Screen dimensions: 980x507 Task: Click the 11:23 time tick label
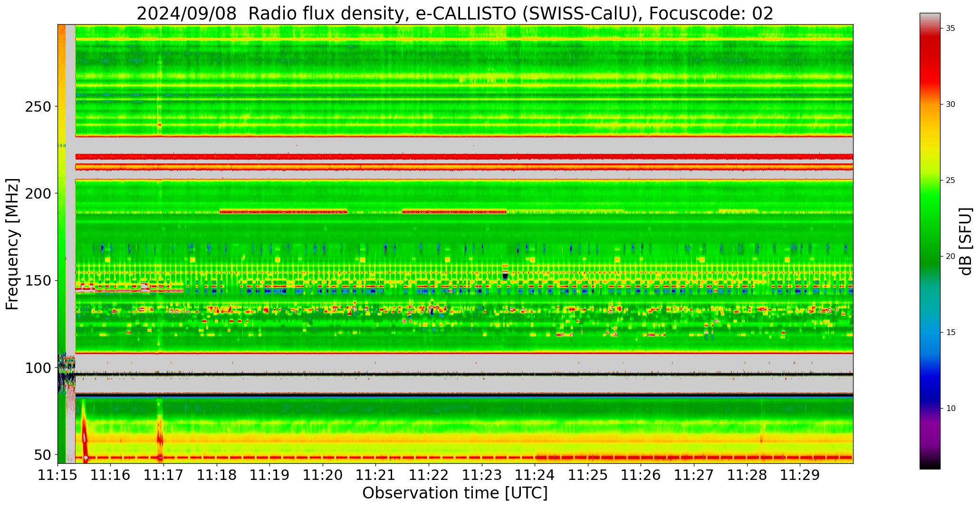click(x=482, y=475)
